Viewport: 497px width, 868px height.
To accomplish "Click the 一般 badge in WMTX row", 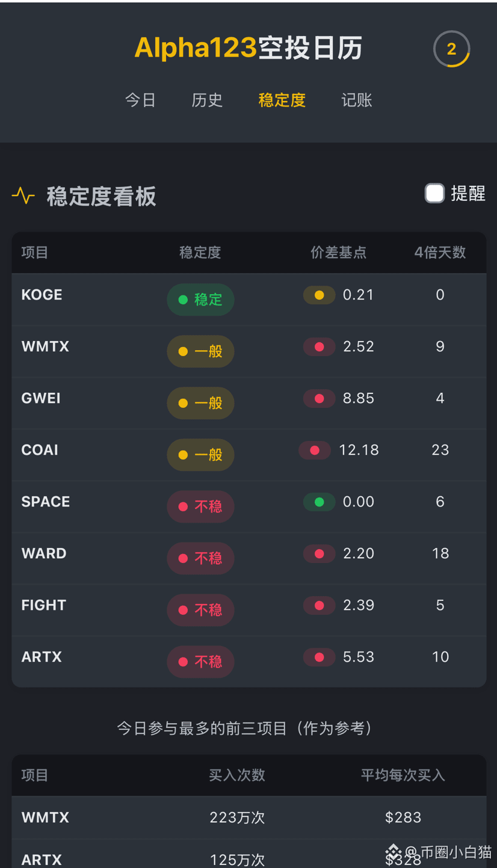I will [200, 351].
